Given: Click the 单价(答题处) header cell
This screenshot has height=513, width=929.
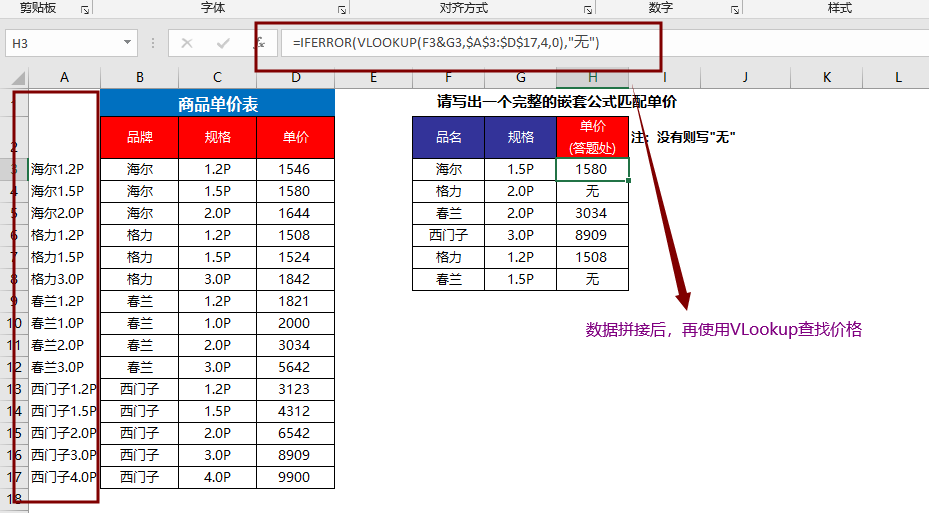Looking at the screenshot, I should click(x=592, y=137).
